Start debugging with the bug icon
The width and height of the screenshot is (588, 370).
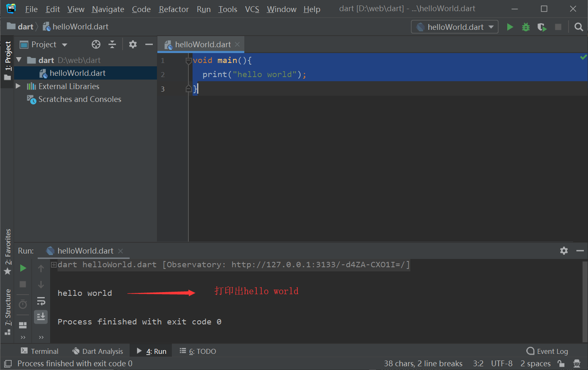pos(525,27)
